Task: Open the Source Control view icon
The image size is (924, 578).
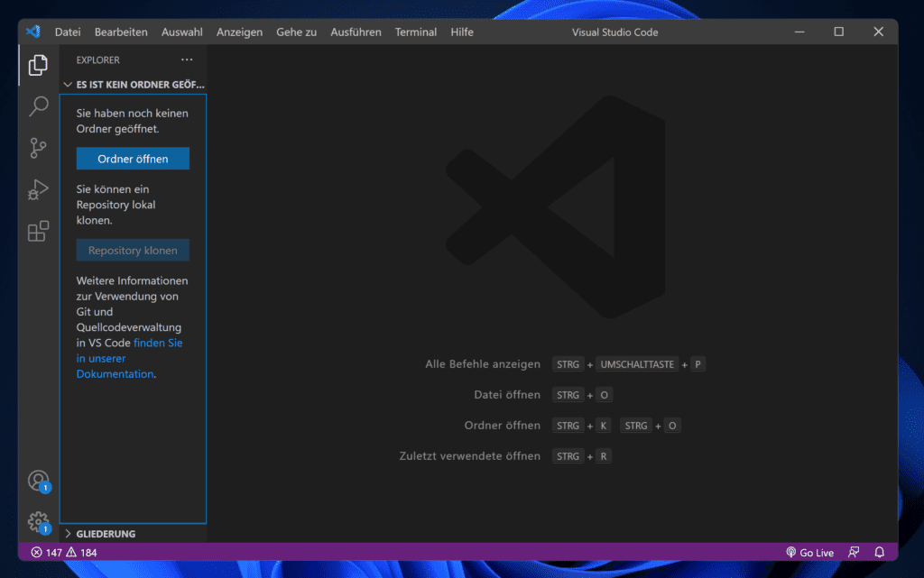Action: (38, 148)
